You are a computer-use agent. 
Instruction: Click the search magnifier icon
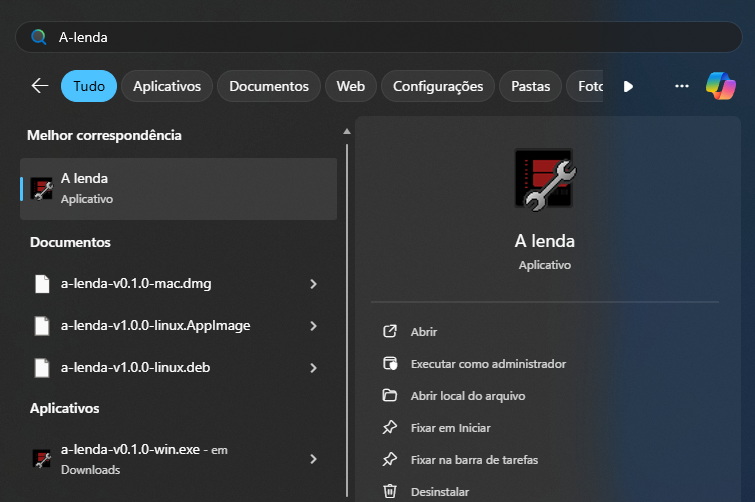[39, 37]
